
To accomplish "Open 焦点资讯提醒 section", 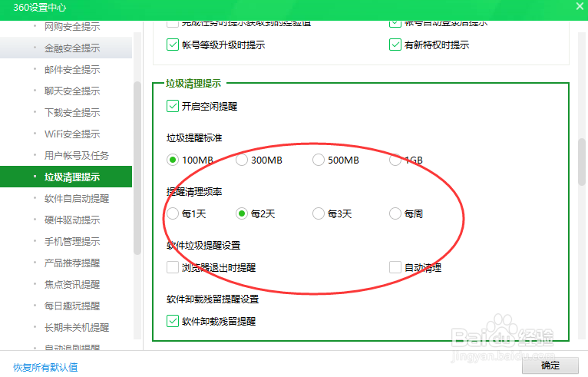I will point(72,284).
